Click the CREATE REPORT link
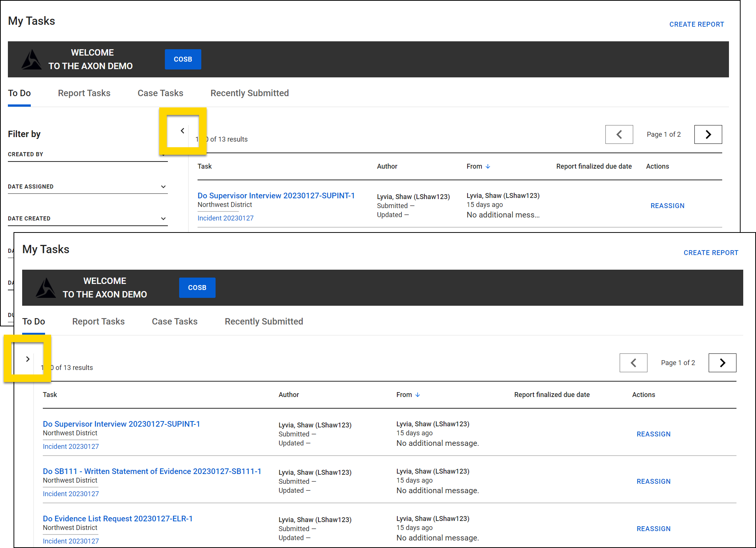The width and height of the screenshot is (756, 548). click(x=710, y=252)
